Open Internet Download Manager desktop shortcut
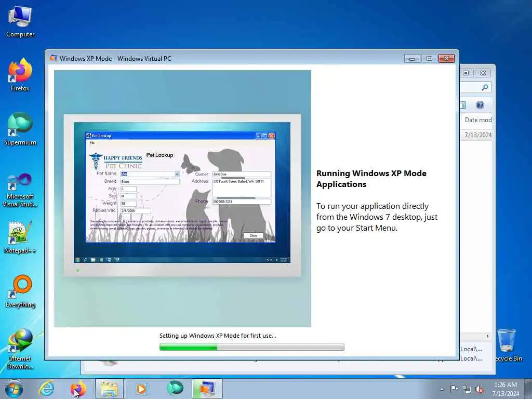 coord(20,350)
